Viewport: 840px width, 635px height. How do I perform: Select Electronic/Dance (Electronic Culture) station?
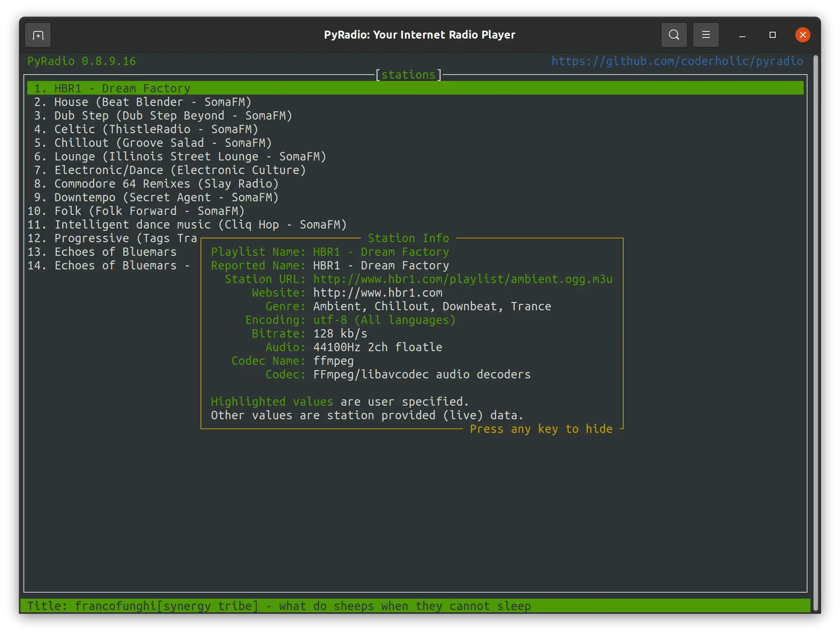click(180, 170)
